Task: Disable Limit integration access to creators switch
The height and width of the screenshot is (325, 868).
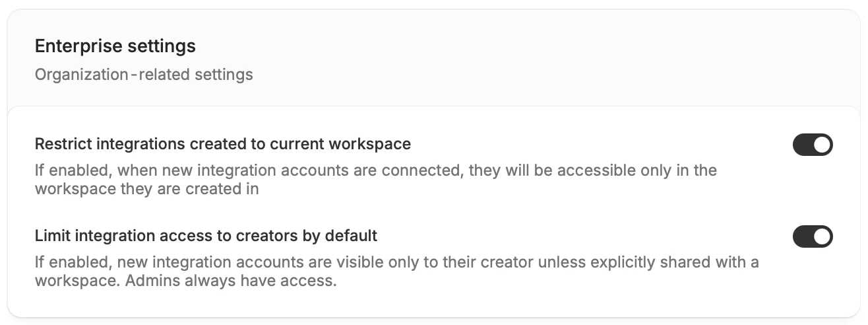Action: (x=813, y=236)
